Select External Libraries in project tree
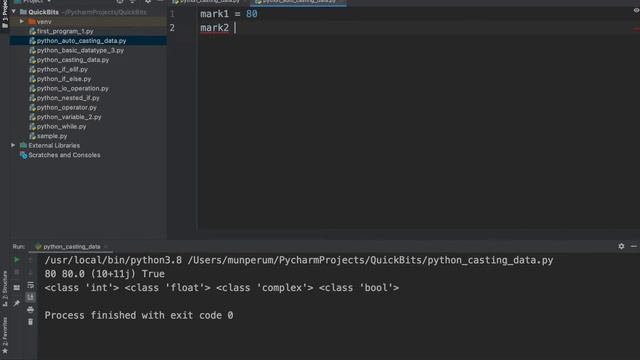 [54, 145]
